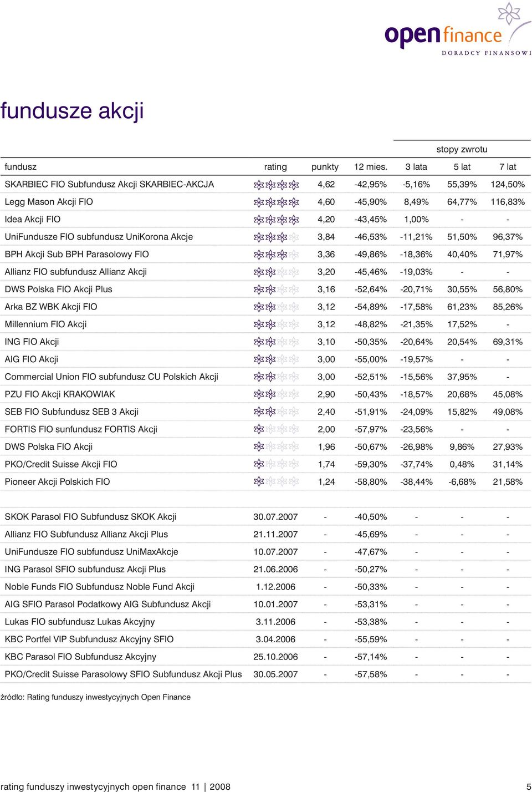Screen dimensions: 532x792
Task: Click footer text 'rating funduszy inwestycyjnych open finance'
Action: (93, 786)
